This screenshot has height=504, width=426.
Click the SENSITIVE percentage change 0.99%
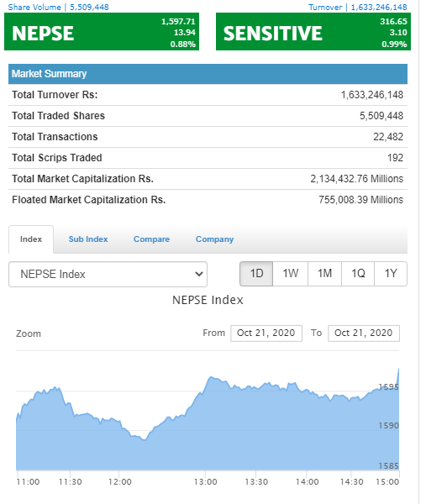pos(394,44)
